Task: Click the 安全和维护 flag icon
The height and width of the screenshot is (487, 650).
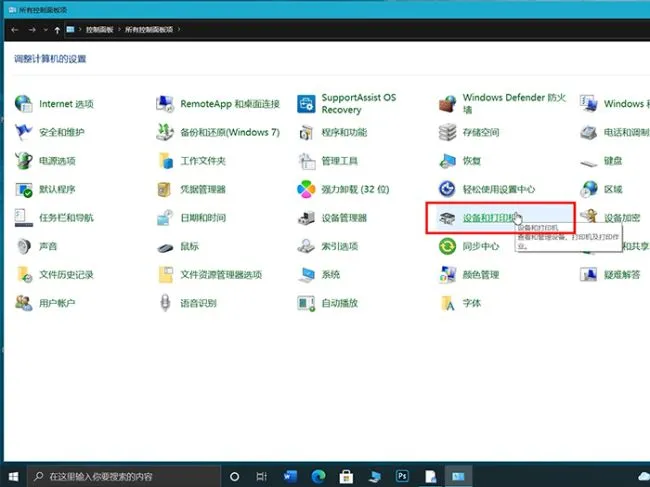Action: click(x=24, y=132)
